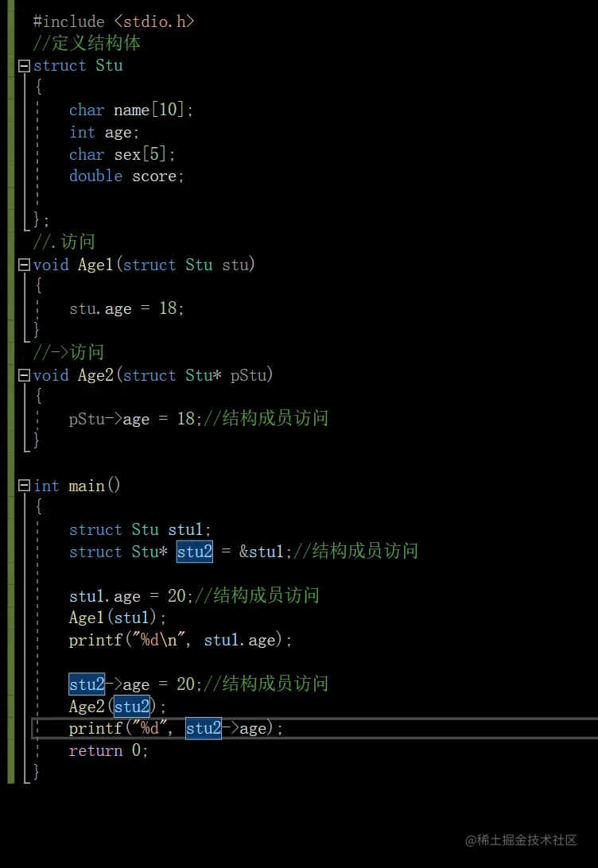Click &stu1 in the pointer assignment
Viewport: 598px width, 868px height.
click(x=262, y=552)
